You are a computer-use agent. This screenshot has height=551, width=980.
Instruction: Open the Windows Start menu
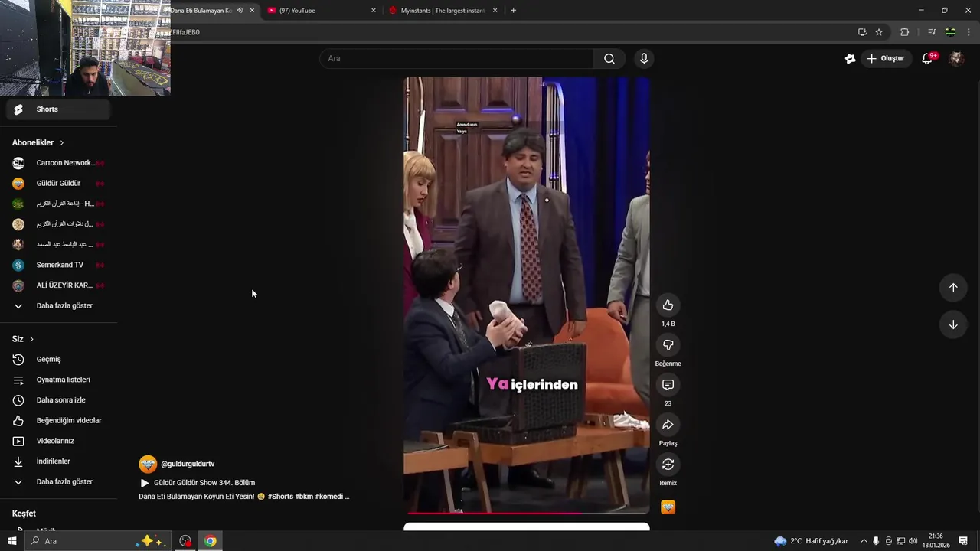[x=11, y=541]
